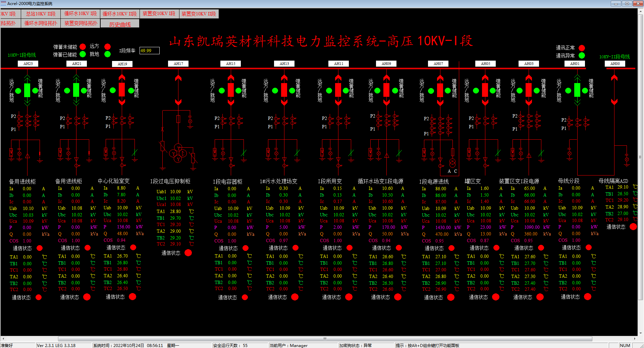Click the horizontal scrollbar thumb at bottom
The height and width of the screenshot is (348, 644).
[x=325, y=339]
